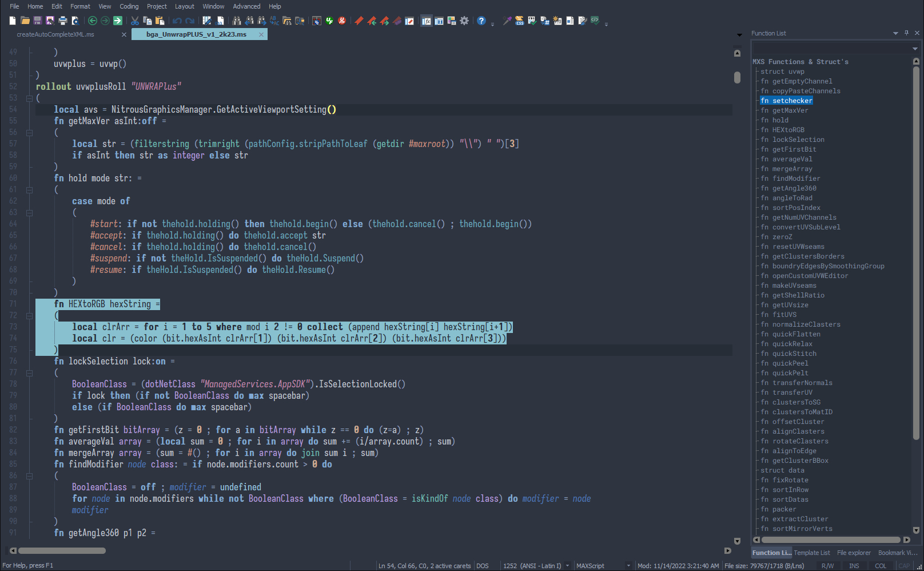The image size is (924, 571).
Task: Click the Cut scissors icon
Action: pos(135,21)
